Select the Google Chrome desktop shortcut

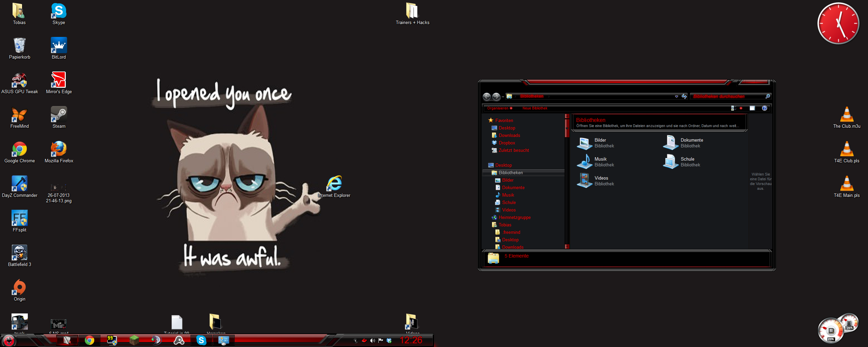click(x=19, y=152)
